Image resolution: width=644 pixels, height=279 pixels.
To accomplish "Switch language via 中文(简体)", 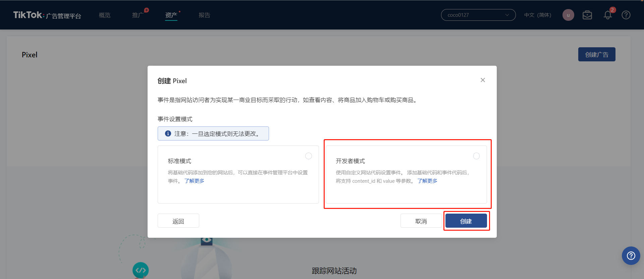I will click(x=538, y=15).
